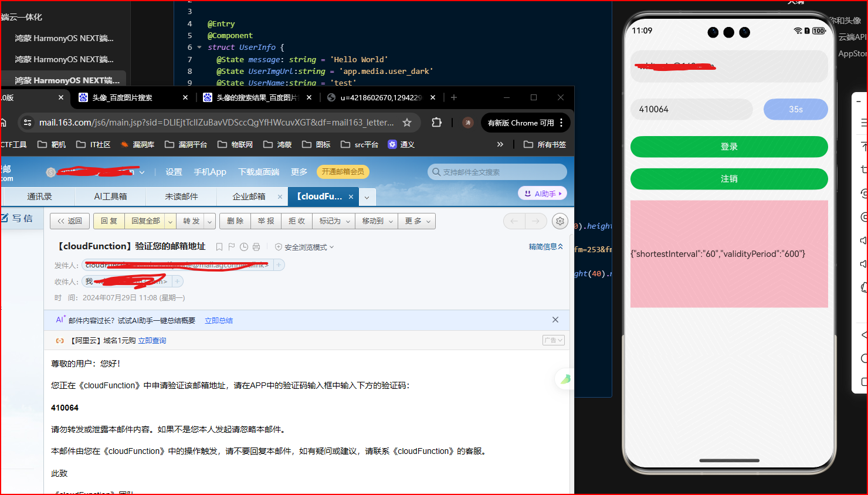Open the 安全浏览模式 dropdown
This screenshot has height=495, width=868.
(x=304, y=247)
